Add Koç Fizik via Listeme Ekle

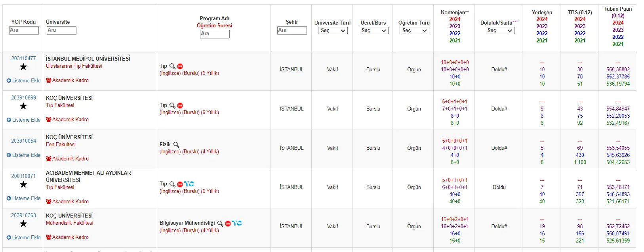tap(24, 155)
